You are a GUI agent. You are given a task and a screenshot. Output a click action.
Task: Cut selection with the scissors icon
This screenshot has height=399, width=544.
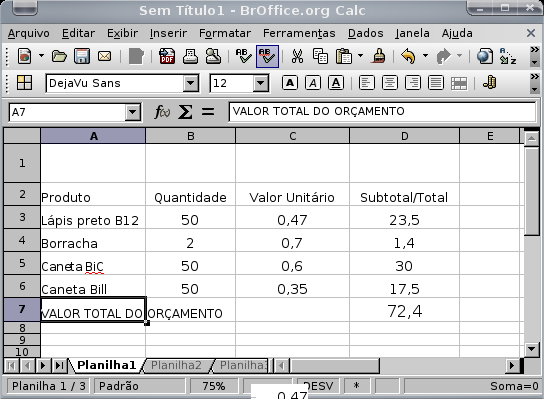point(297,56)
